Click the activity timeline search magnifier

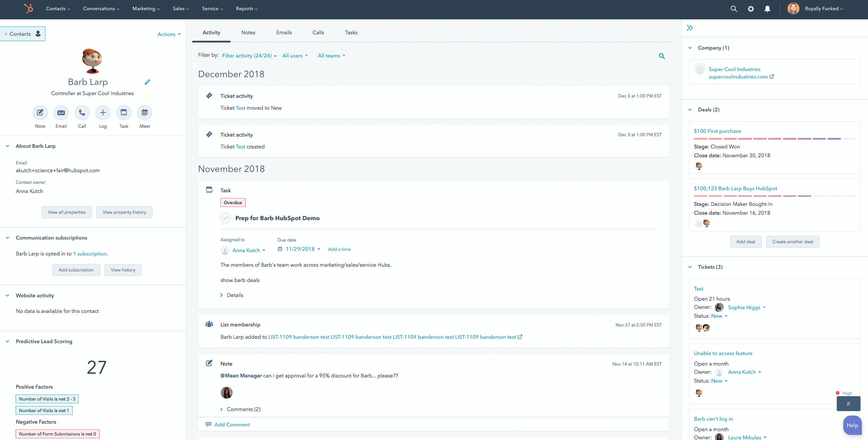(x=662, y=56)
